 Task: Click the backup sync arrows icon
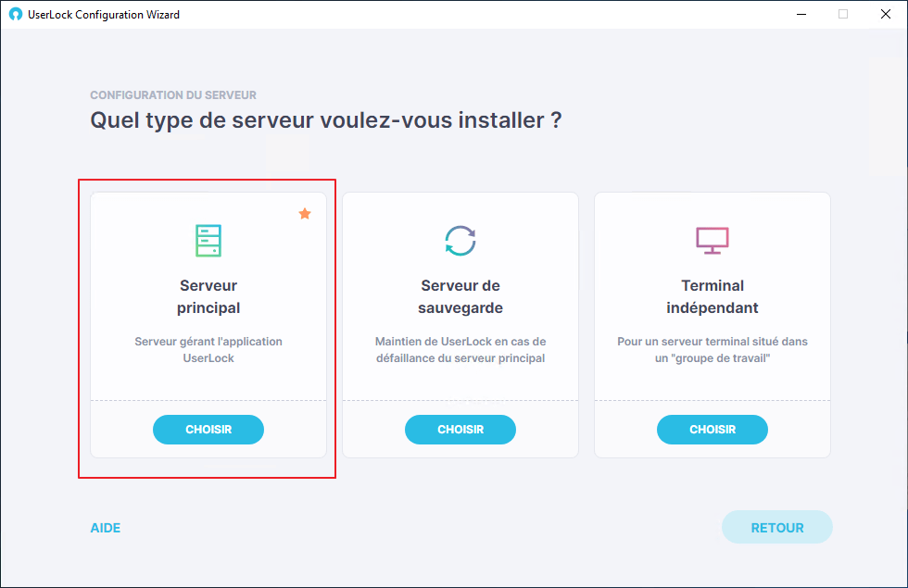[460, 241]
